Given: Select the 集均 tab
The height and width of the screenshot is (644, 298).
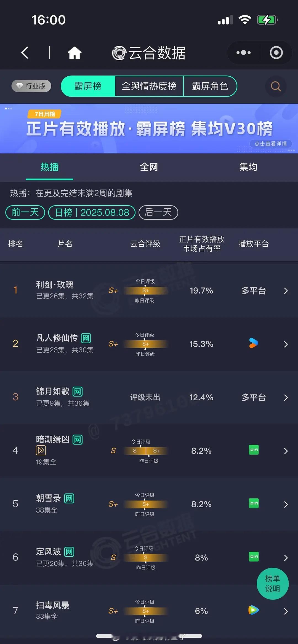Looking at the screenshot, I should click(248, 167).
